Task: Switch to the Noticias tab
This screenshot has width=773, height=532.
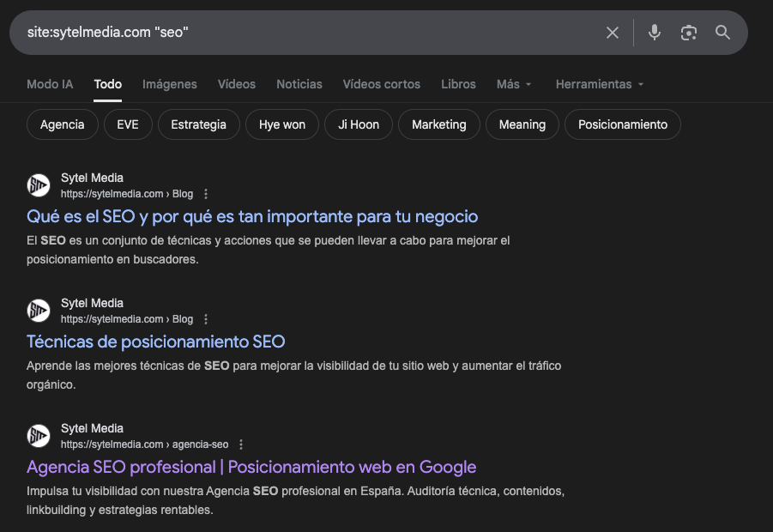Action: tap(299, 84)
